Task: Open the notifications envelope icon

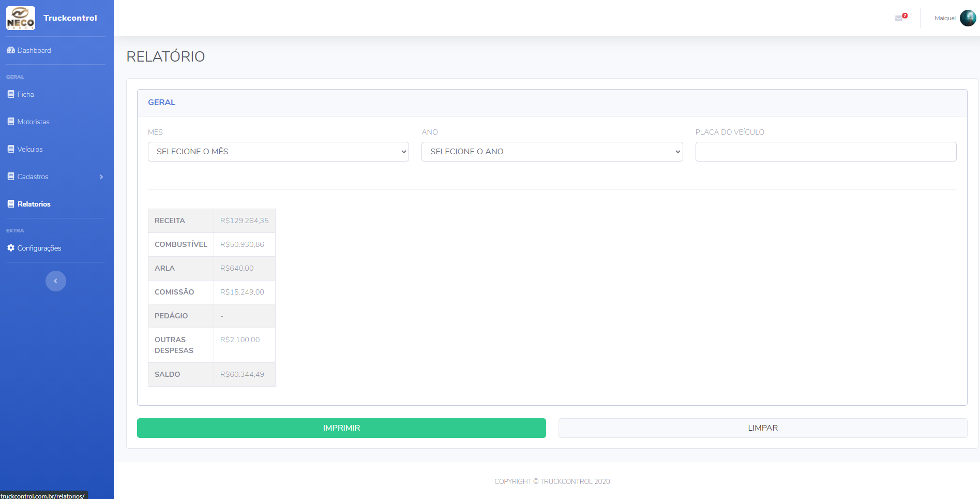Action: [x=899, y=18]
